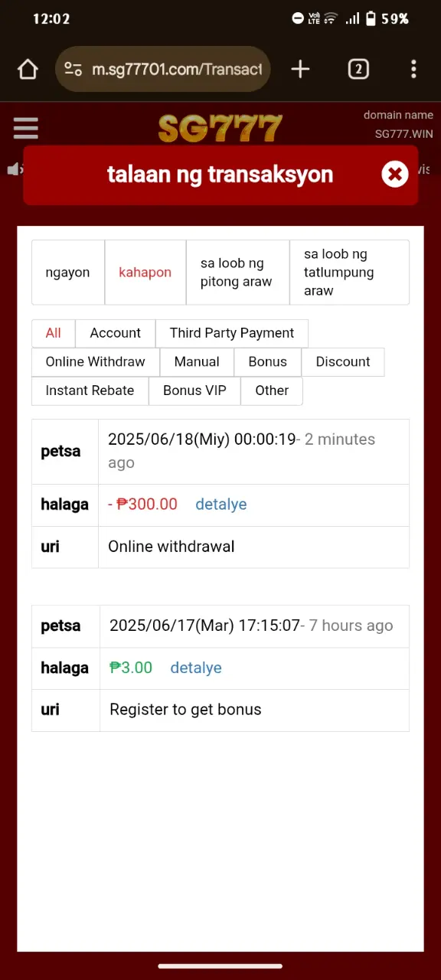The width and height of the screenshot is (441, 980).
Task: Filter transactions by Instant Rebate
Action: [x=90, y=390]
